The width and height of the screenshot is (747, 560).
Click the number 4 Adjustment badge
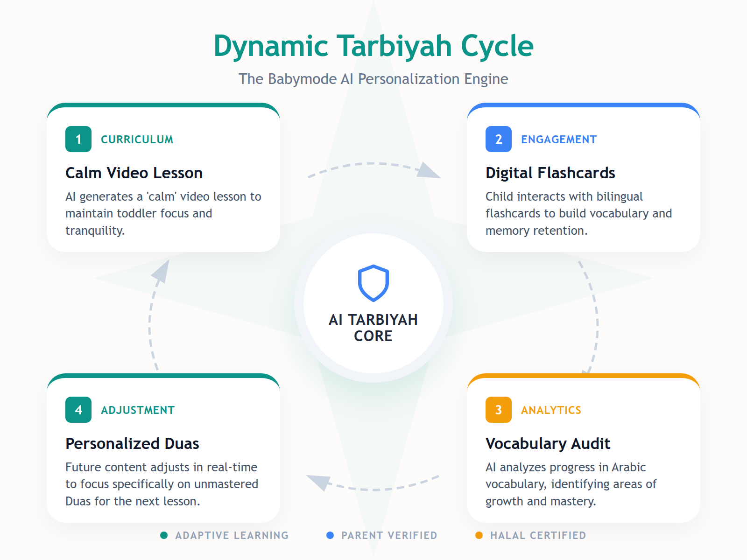(78, 410)
